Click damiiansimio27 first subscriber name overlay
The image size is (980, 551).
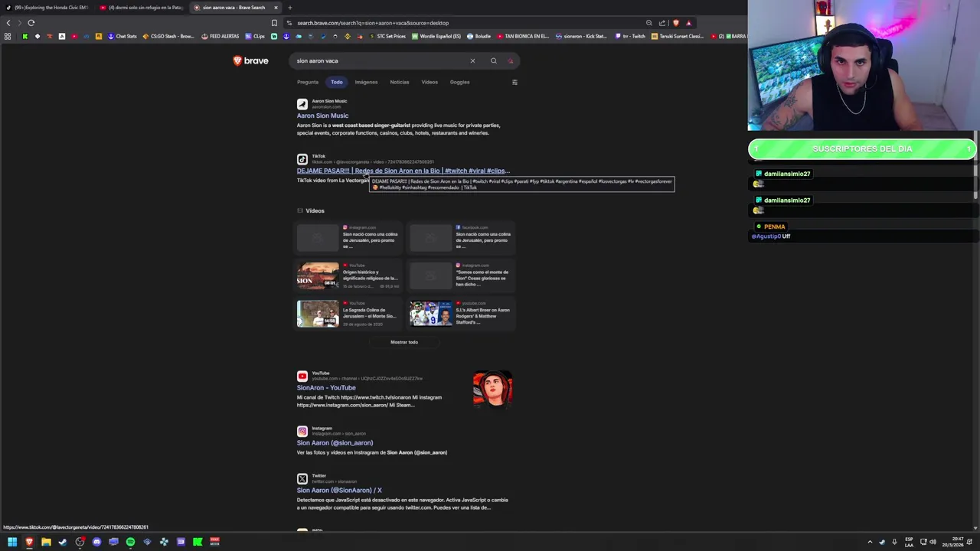786,174
